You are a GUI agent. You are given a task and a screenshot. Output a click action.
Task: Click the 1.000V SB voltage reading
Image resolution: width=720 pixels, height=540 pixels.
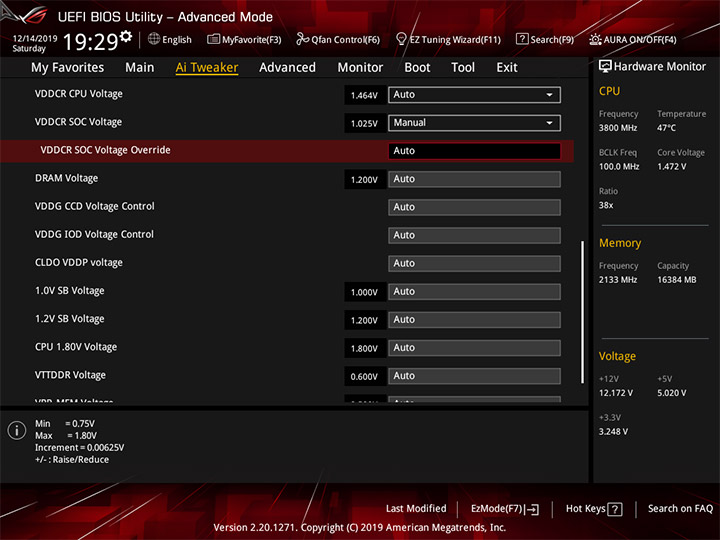[x=364, y=292]
